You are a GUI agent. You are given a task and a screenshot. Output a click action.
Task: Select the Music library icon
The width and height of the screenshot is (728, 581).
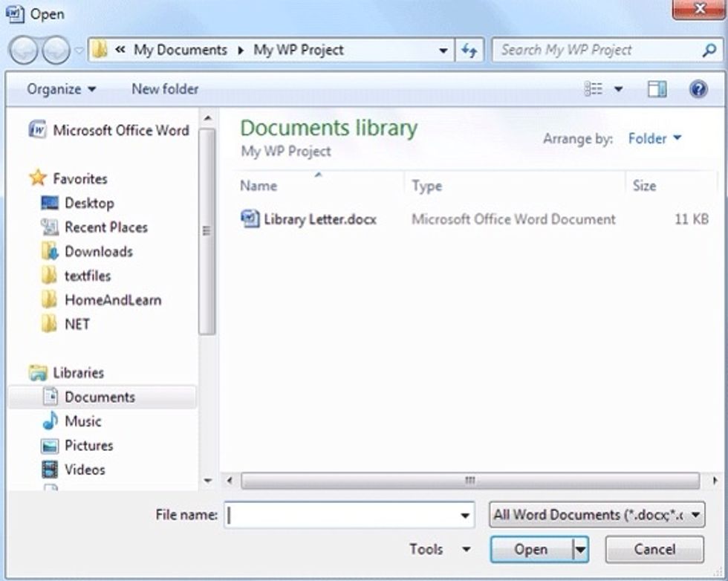(x=51, y=421)
